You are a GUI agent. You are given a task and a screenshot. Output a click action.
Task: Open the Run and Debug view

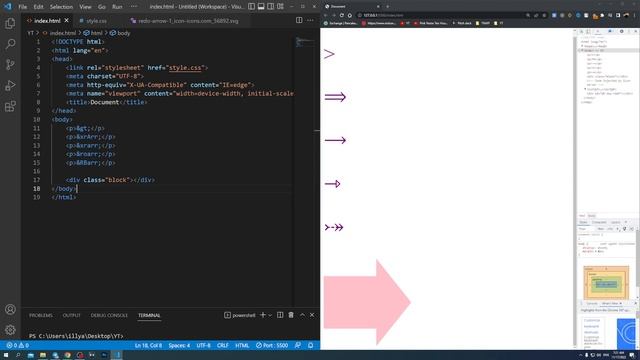[10, 85]
